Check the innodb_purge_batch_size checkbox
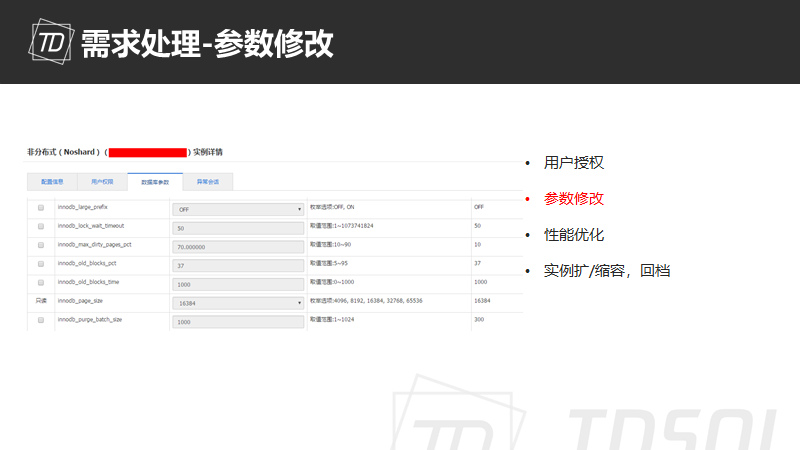This screenshot has height=450, width=800. (x=41, y=320)
